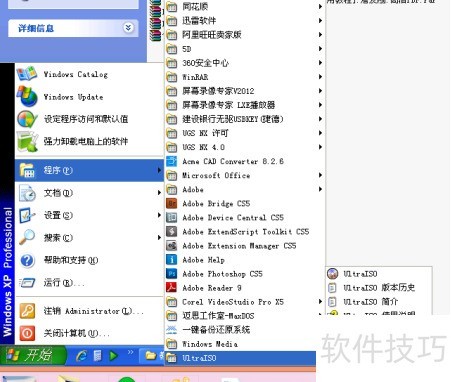Screen dimensions: 451x382
Task: Click the calculator-like quick launch icon
Action: coord(98,356)
